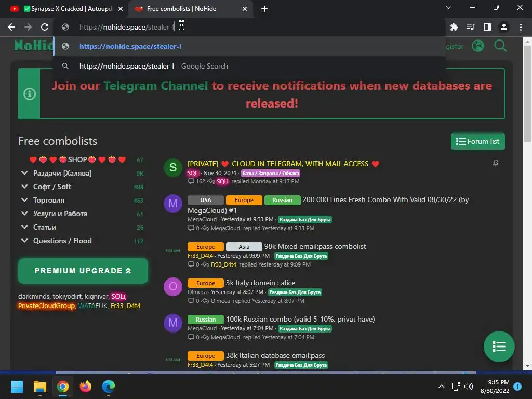Open the Chrome three-dot menu
This screenshot has width=532, height=399.
pyautogui.click(x=521, y=27)
